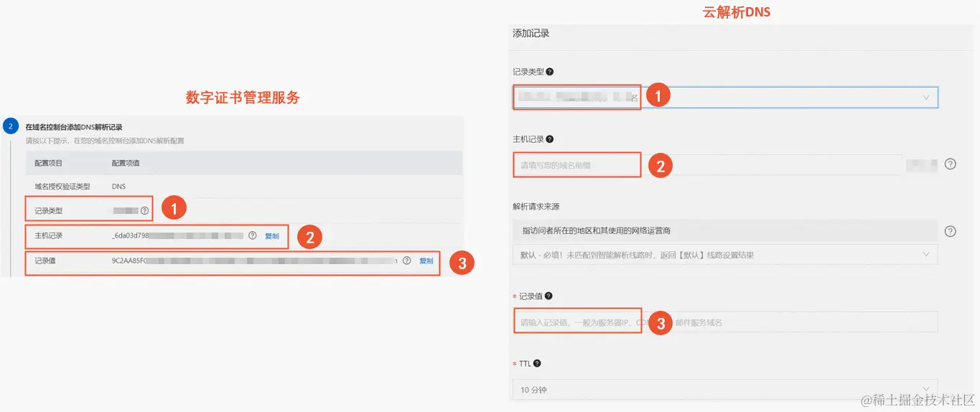
Task: Click the 配置项目 column header
Action: pyautogui.click(x=49, y=163)
